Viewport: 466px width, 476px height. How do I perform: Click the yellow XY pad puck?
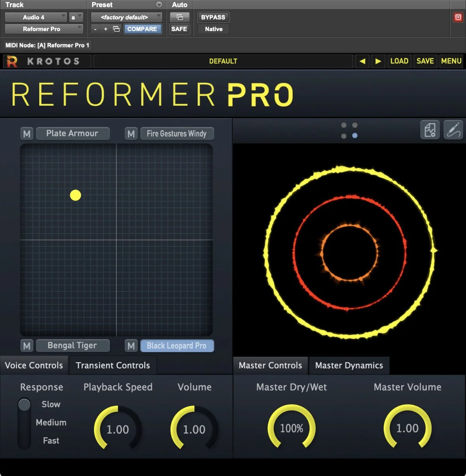pos(75,195)
